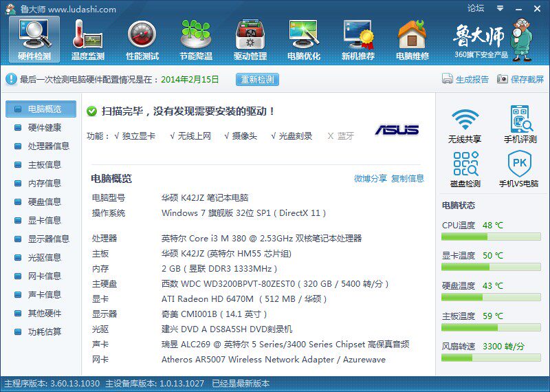Screen dimensions: 550x392
Task: Click the 瑞昱 ALC269 sound card text
Action: [x=285, y=345]
